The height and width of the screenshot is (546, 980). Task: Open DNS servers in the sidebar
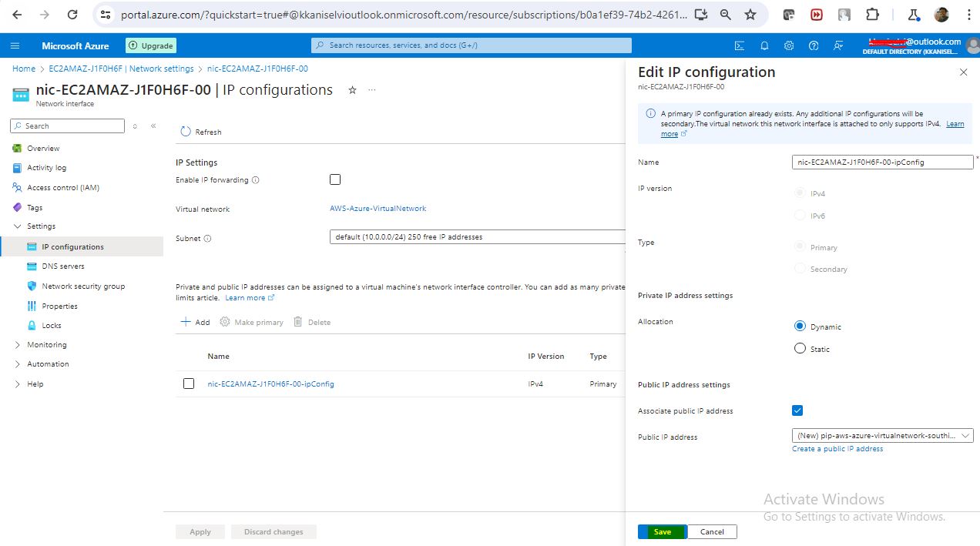63,266
